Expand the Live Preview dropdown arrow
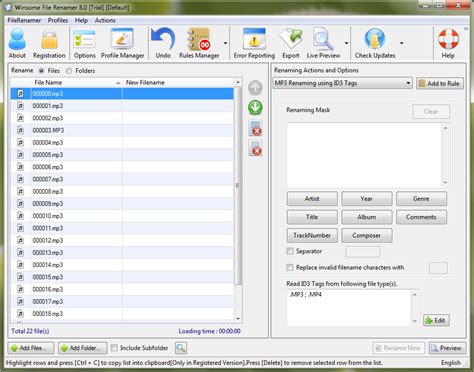The height and width of the screenshot is (372, 474). (x=347, y=43)
